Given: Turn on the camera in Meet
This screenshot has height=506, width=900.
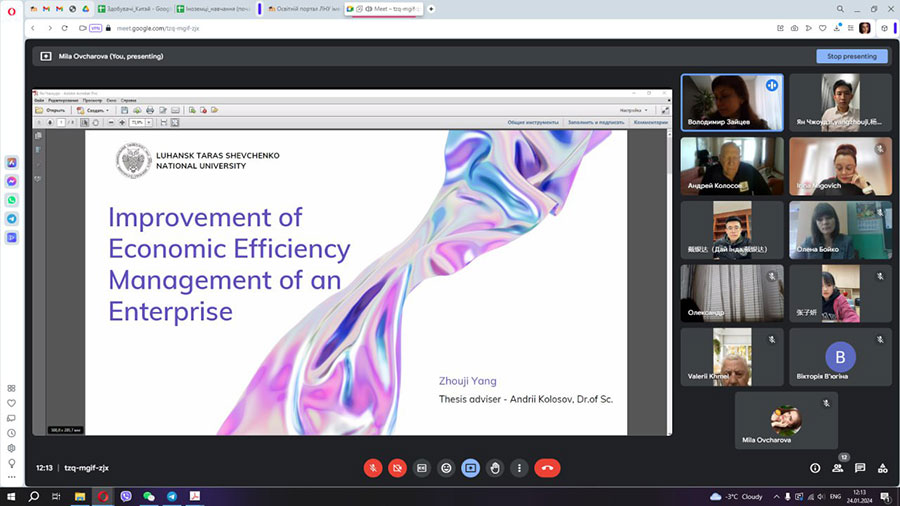Looking at the screenshot, I should click(397, 467).
